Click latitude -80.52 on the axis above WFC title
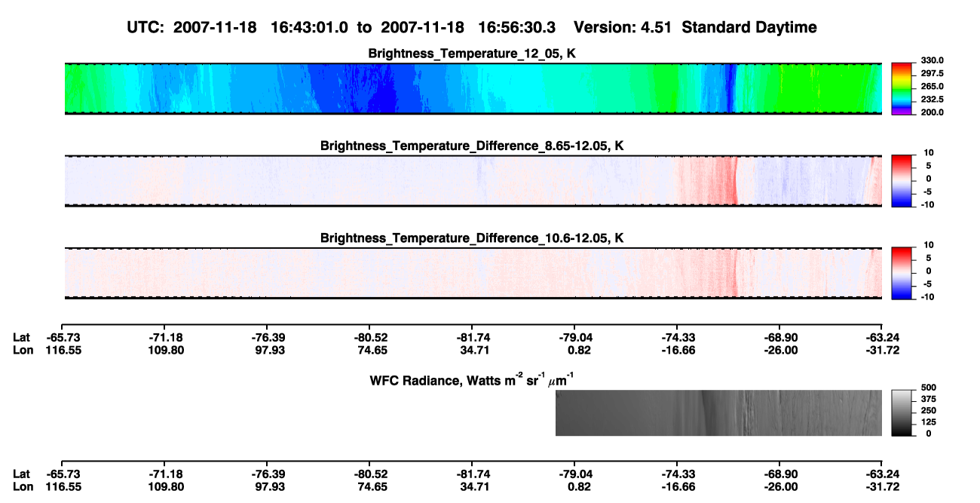 point(369,338)
